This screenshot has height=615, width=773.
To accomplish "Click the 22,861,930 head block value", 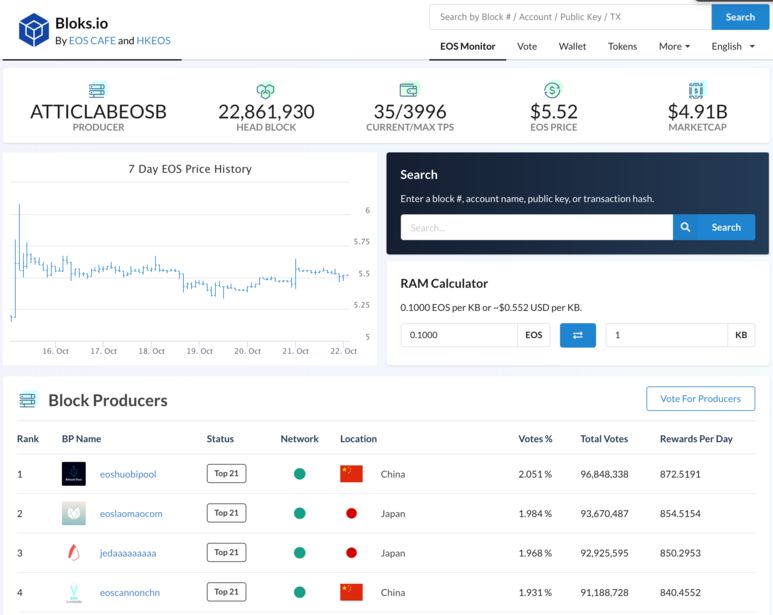I will click(x=266, y=112).
